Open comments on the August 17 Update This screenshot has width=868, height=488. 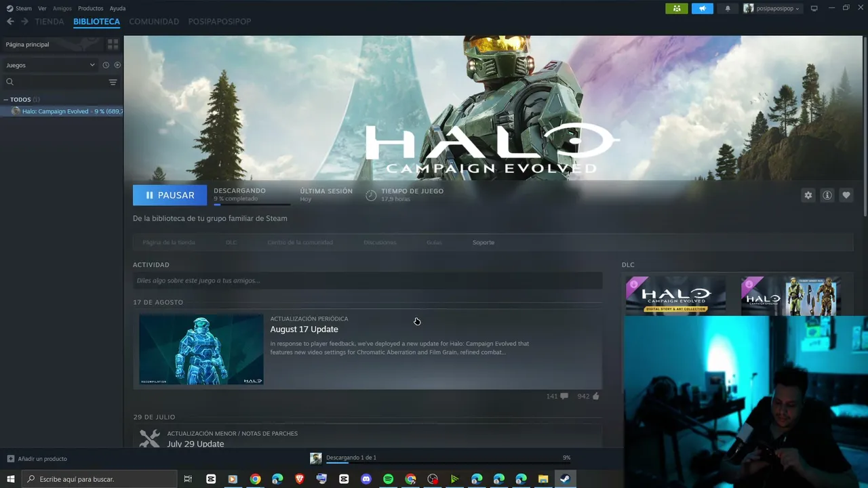[x=564, y=396]
